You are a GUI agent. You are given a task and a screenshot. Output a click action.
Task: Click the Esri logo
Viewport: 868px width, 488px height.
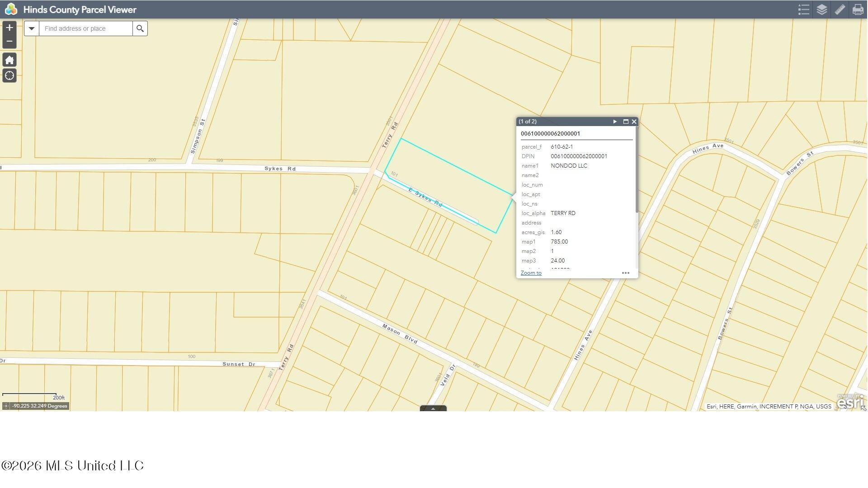point(850,402)
